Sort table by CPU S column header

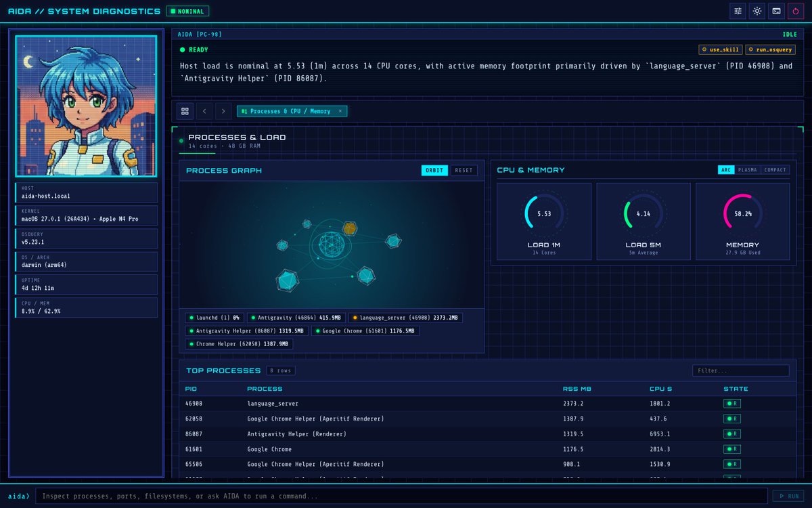[x=660, y=389]
